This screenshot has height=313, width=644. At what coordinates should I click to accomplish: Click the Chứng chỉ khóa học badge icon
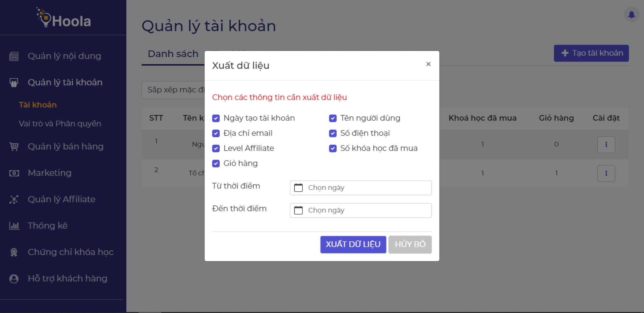click(x=14, y=252)
